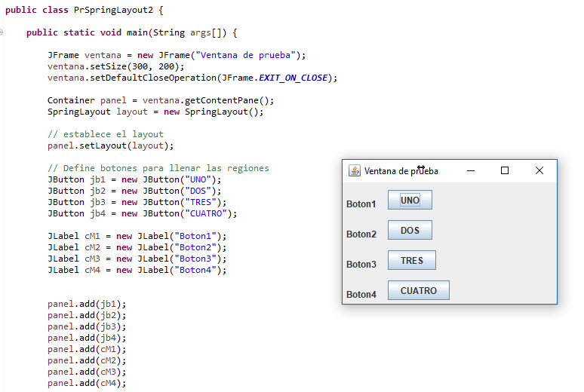Place cursor on panel.add(jb1) line

[x=86, y=304]
